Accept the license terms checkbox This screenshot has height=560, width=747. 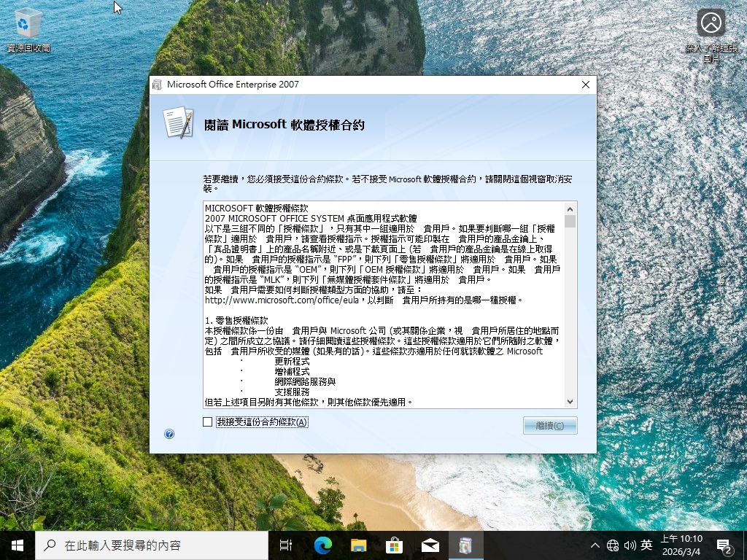point(207,422)
